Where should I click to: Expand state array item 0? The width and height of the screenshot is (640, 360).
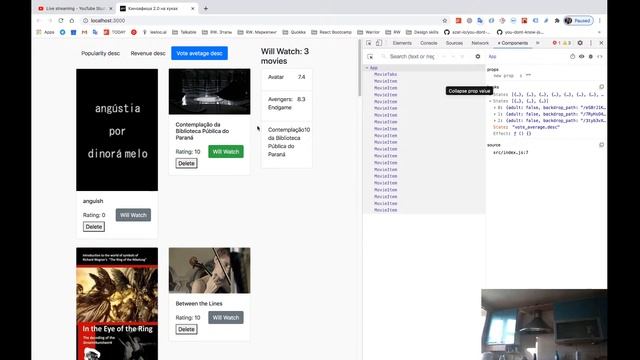[495, 107]
